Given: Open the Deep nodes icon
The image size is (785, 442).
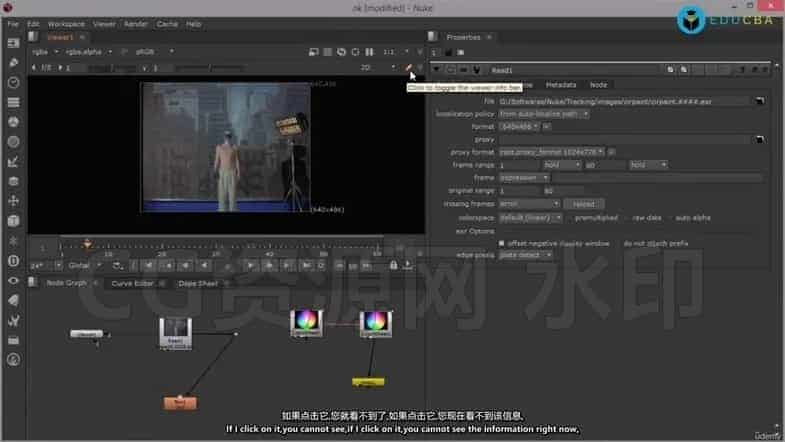Looking at the screenshot, I should click(x=14, y=260).
